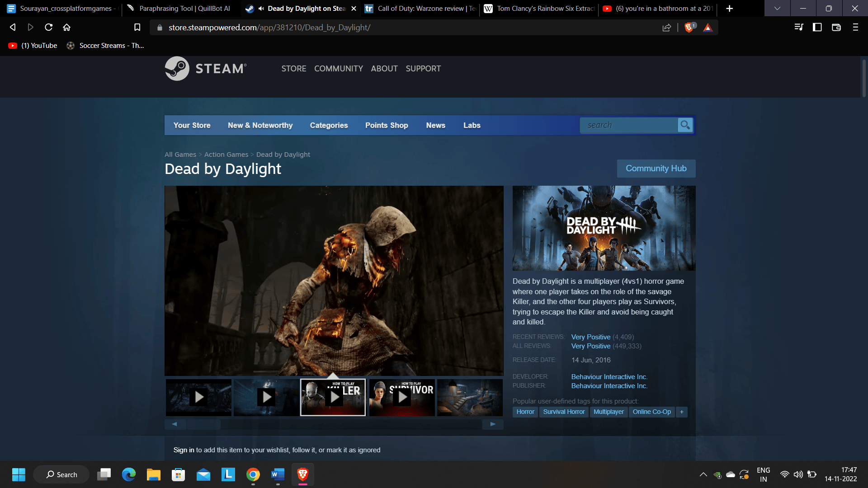The width and height of the screenshot is (868, 488).
Task: Click the Community Hub button
Action: tap(656, 168)
